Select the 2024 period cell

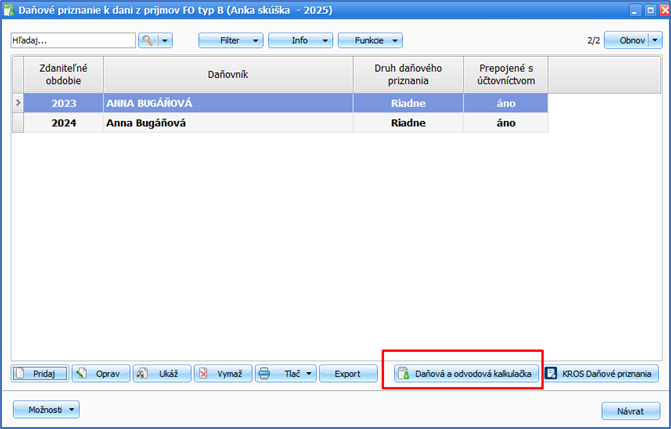[x=64, y=123]
